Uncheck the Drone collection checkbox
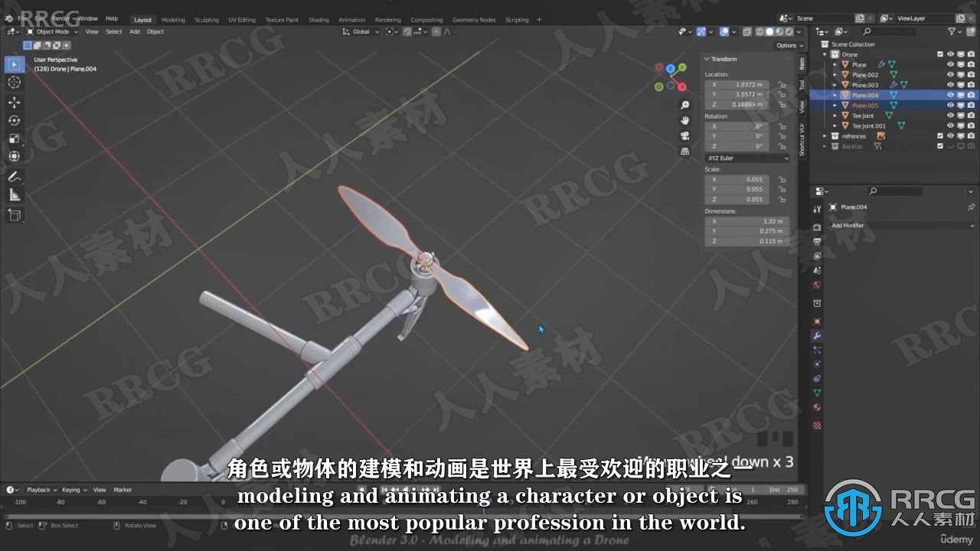 pos(940,54)
